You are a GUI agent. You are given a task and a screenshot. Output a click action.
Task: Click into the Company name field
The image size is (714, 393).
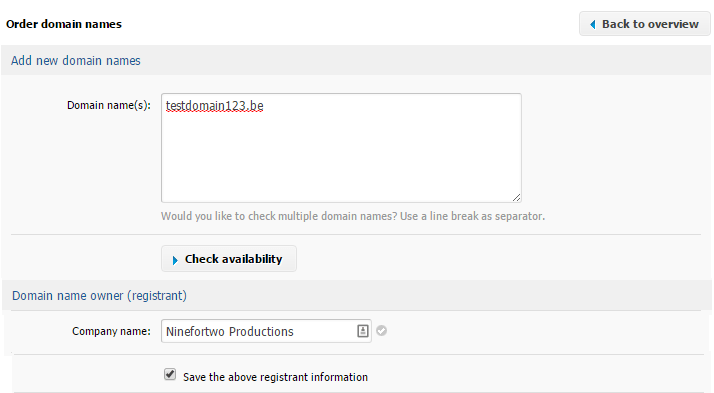pyautogui.click(x=266, y=331)
